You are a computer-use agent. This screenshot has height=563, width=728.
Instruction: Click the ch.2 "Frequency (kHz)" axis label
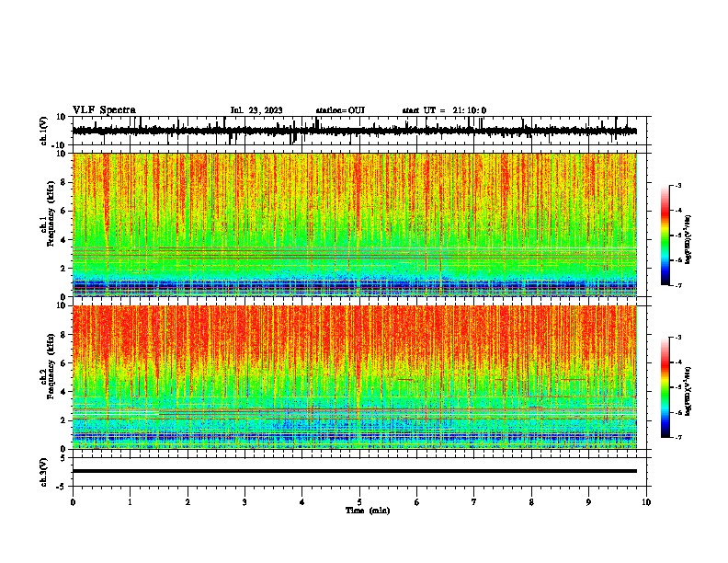pyautogui.click(x=51, y=366)
